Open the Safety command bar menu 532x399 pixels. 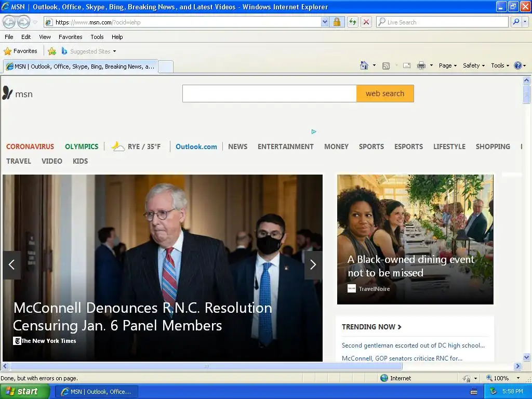pos(474,65)
